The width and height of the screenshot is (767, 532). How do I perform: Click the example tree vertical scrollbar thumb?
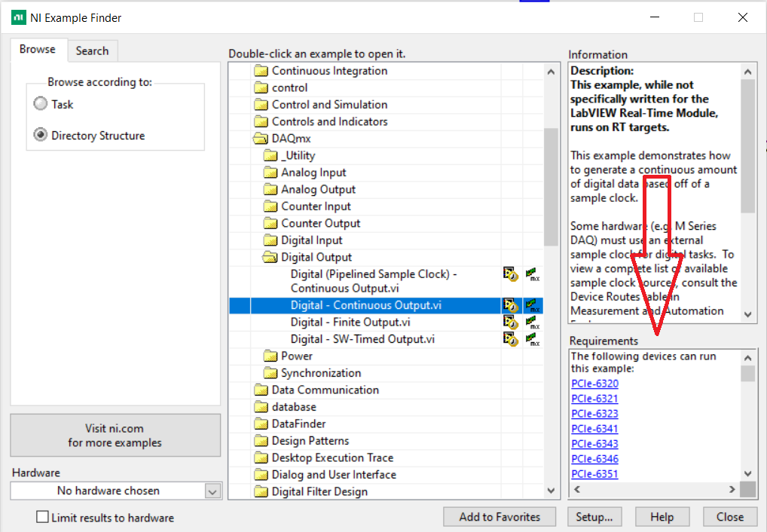(551, 187)
